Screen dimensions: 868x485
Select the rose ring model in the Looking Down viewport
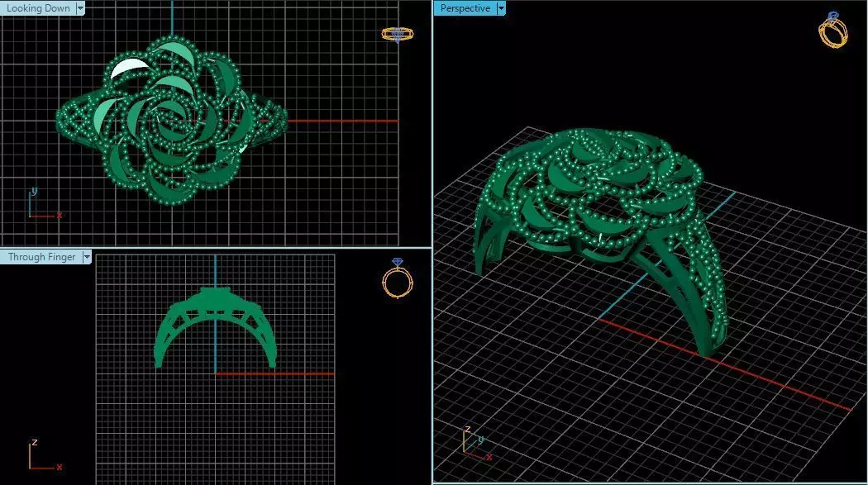[172, 121]
